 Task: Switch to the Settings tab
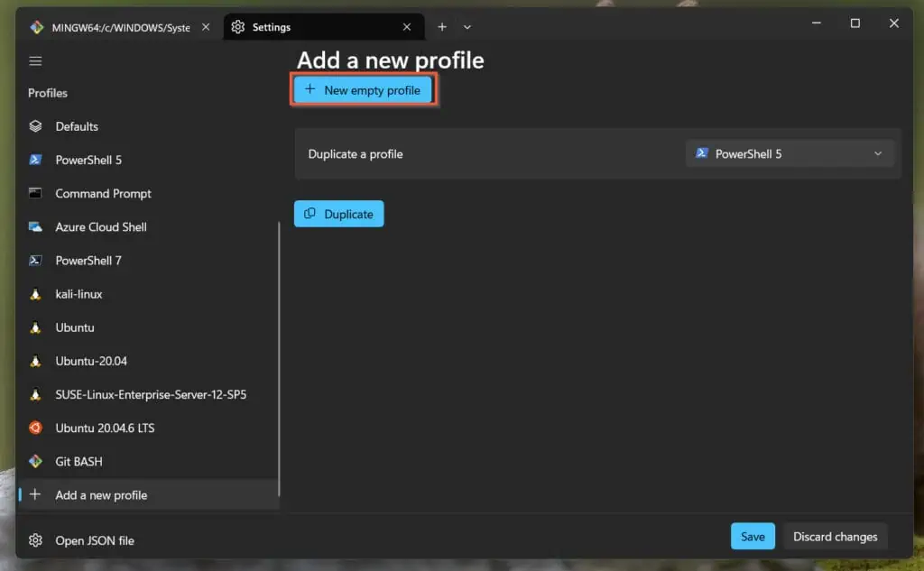324,27
